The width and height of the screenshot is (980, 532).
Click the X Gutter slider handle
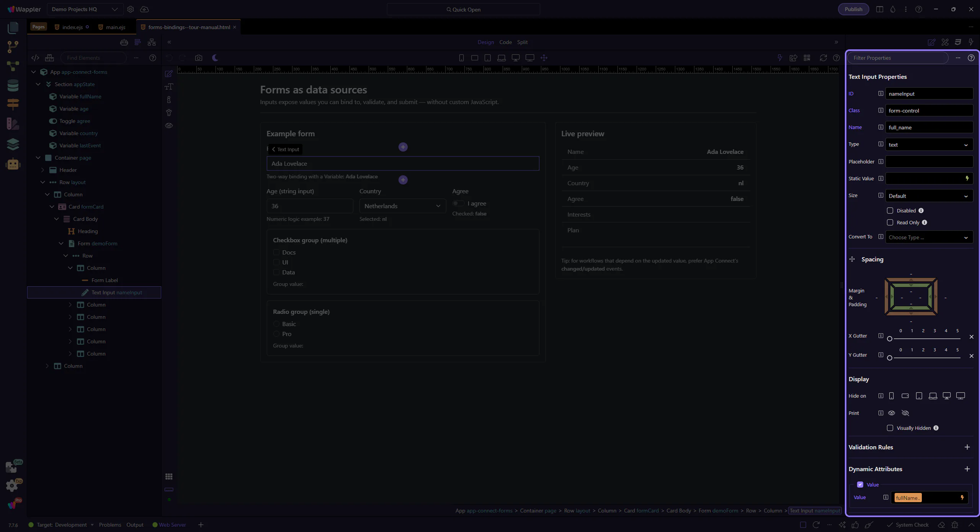coord(890,339)
